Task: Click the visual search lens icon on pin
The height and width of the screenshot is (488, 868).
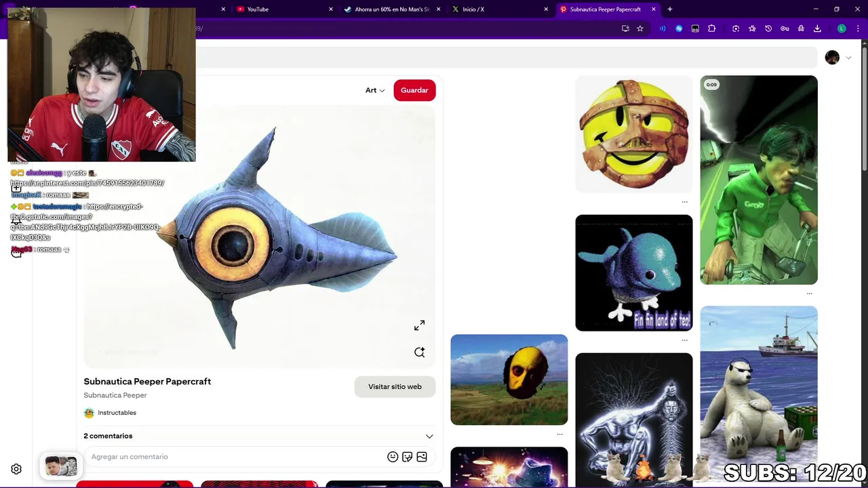Action: (420, 352)
